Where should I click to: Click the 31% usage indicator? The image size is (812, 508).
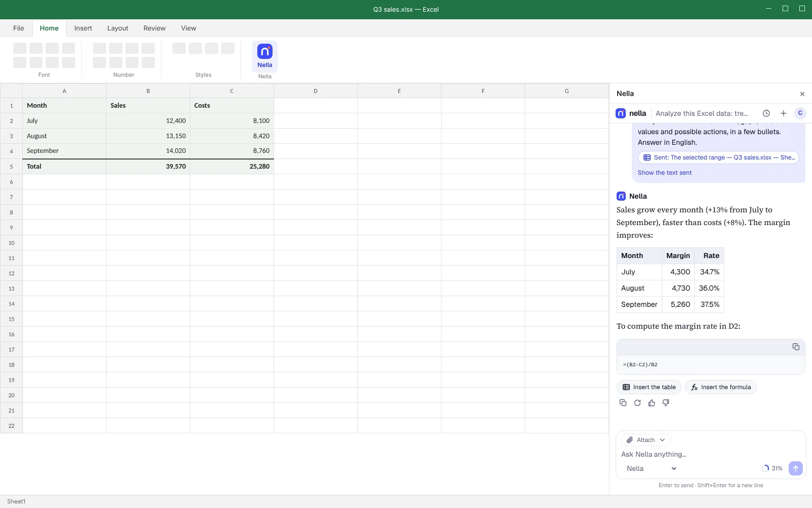pyautogui.click(x=772, y=468)
